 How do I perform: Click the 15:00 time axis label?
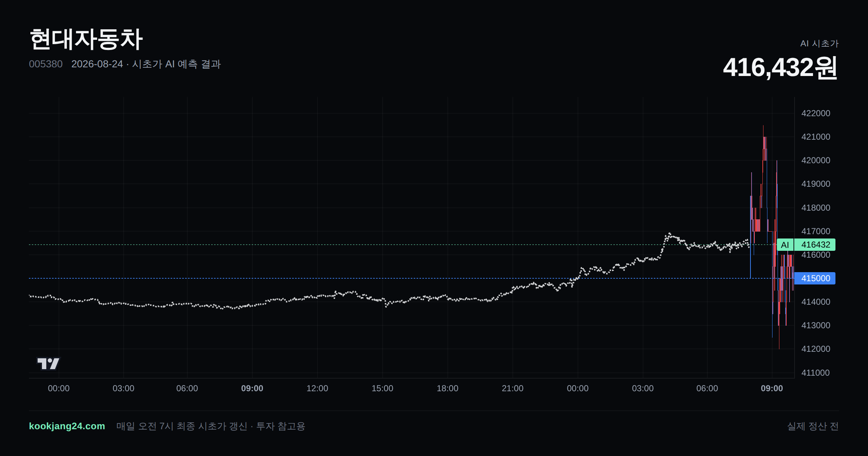coord(382,388)
